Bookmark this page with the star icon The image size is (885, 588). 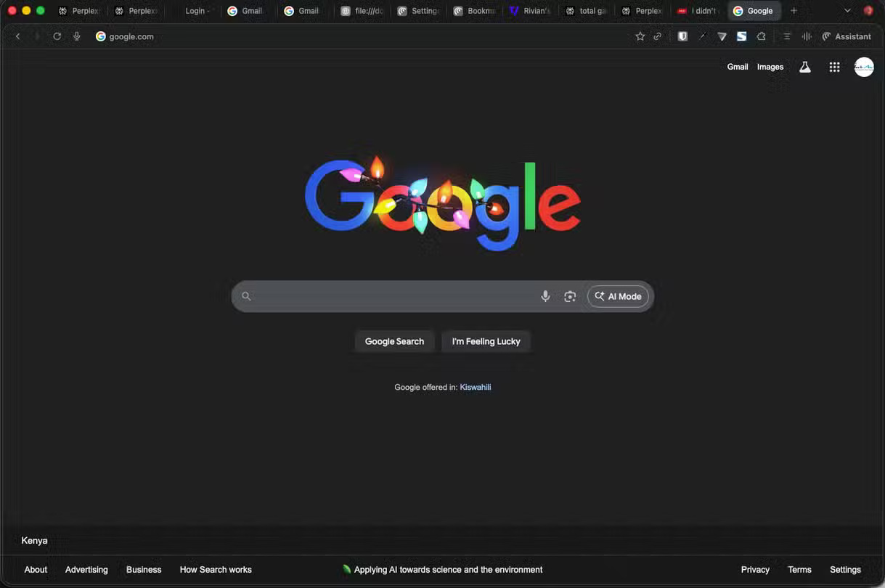[640, 36]
